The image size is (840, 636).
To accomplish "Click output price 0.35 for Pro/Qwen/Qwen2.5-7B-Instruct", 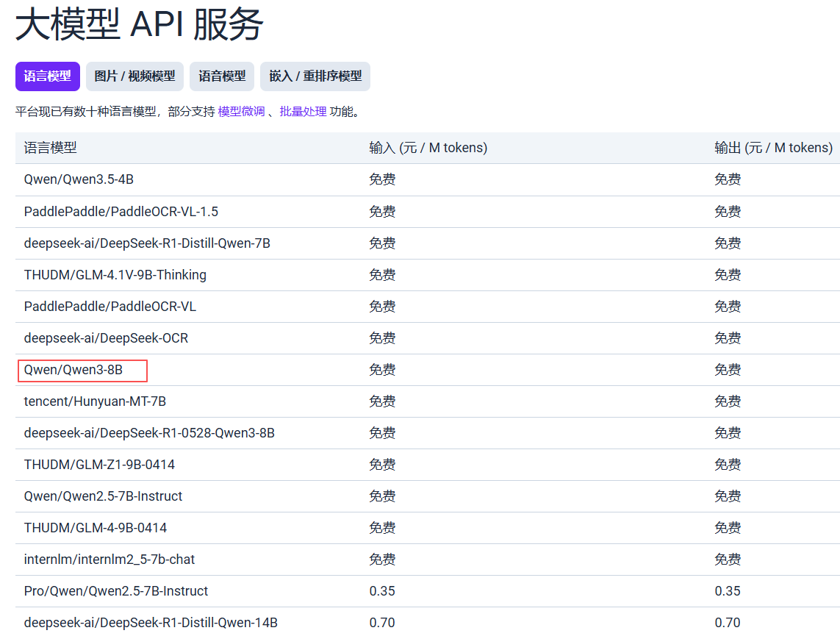I will click(728, 591).
